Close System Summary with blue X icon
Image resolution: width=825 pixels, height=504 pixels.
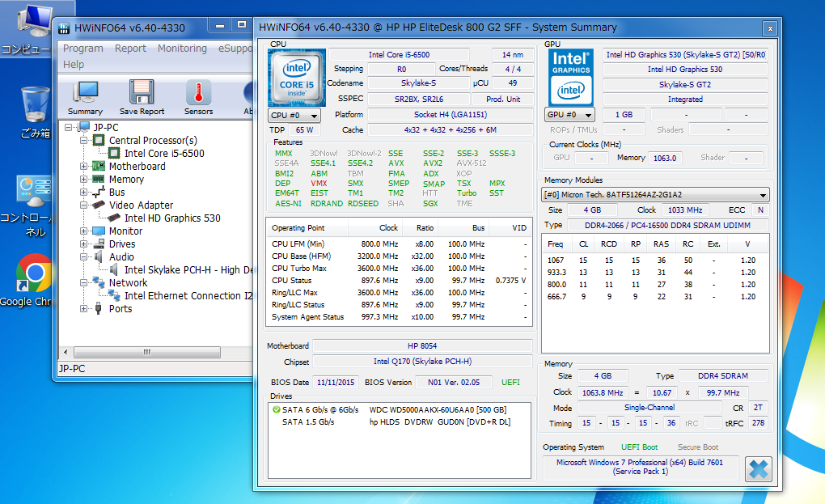758,469
